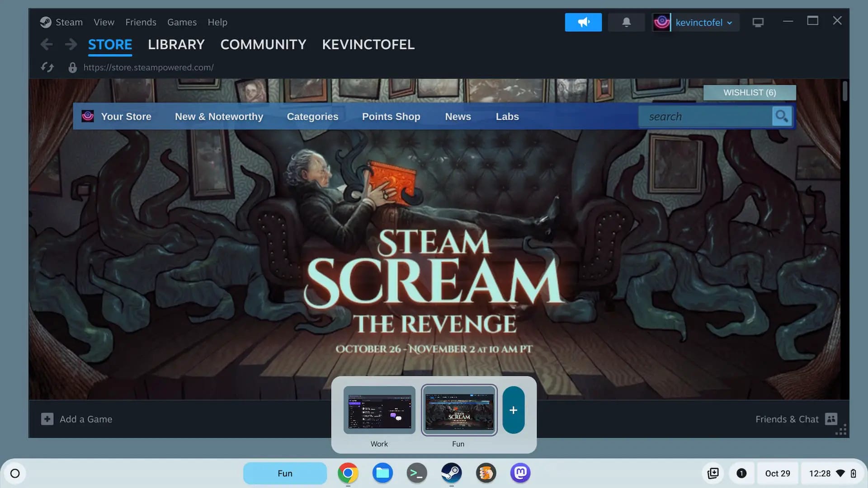Click the Fun desk name label
The height and width of the screenshot is (488, 868).
458,444
